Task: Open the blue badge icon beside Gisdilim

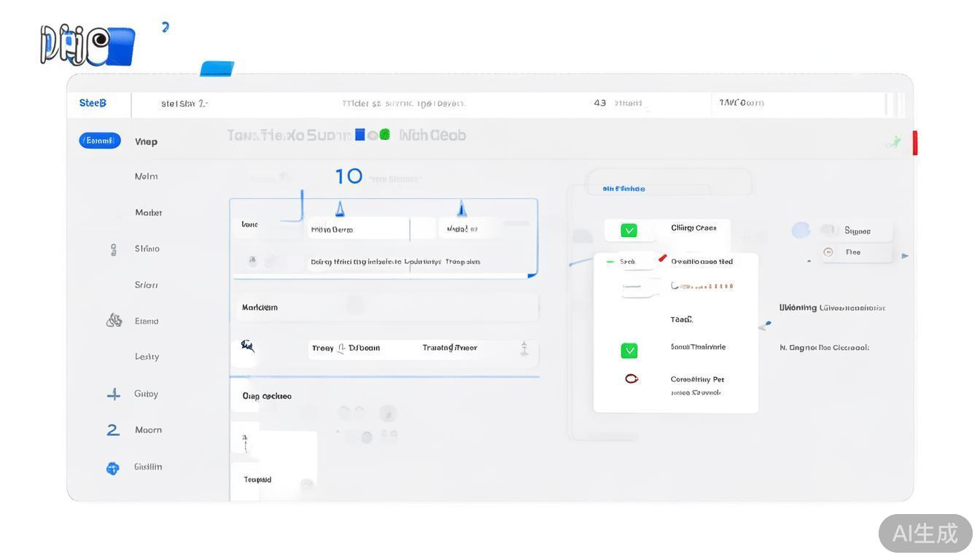Action: [x=112, y=468]
